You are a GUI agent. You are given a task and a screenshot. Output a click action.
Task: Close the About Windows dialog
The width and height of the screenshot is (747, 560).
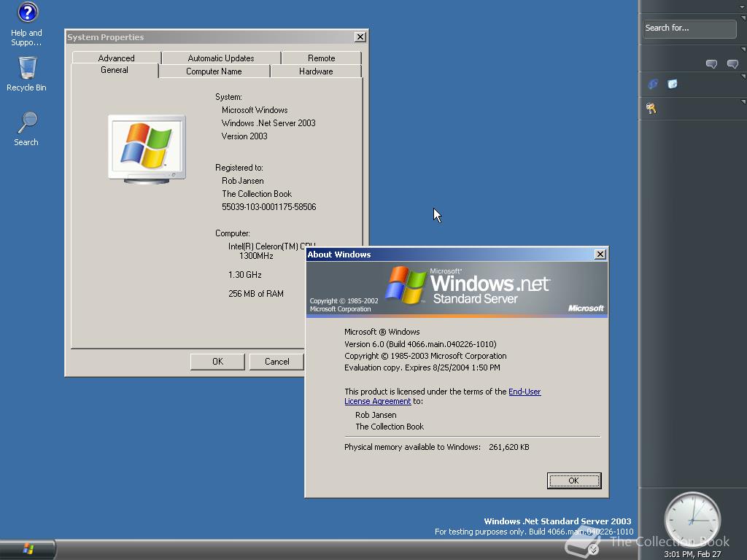pos(600,254)
